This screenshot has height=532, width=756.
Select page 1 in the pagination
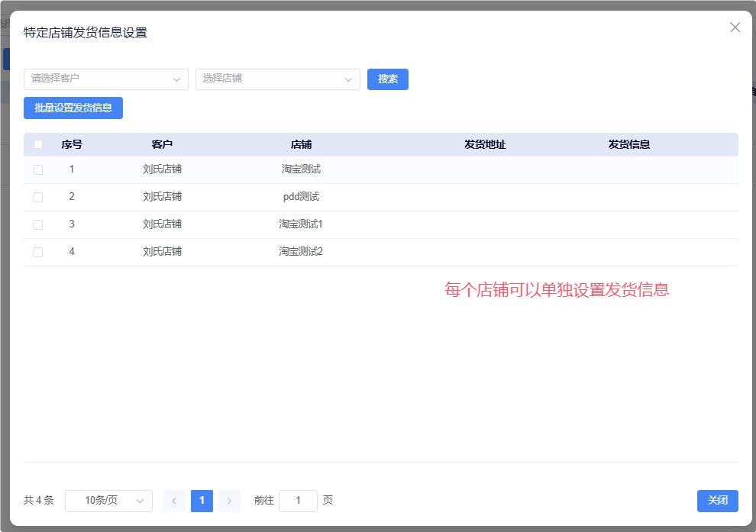[202, 501]
